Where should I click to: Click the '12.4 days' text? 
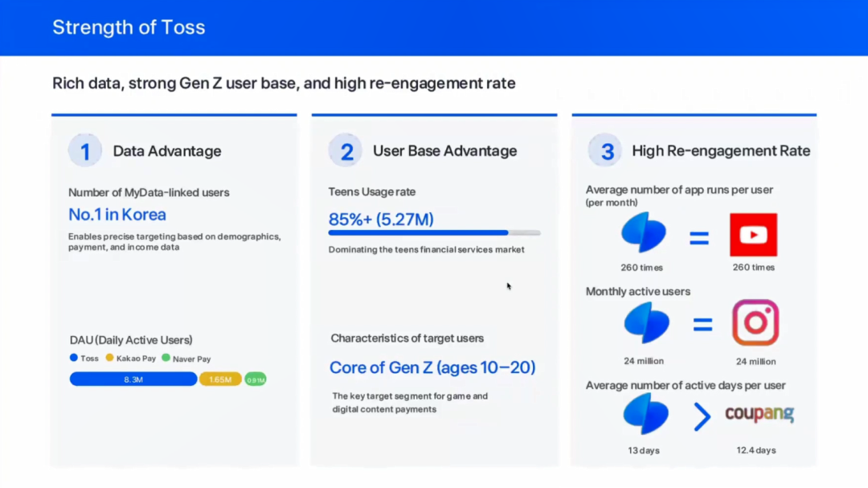click(756, 449)
